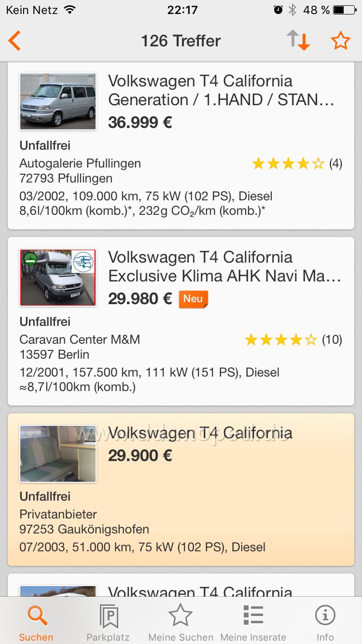Tap the 126 Treffer title
Screen dimensions: 362x644
(x=181, y=41)
